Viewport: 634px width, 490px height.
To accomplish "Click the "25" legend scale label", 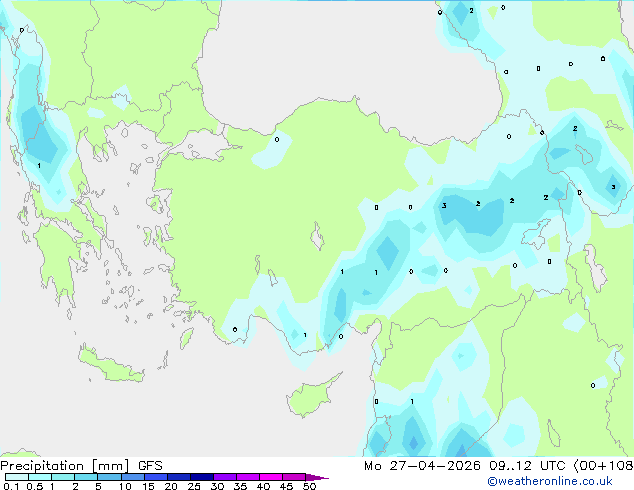I will 194,486.
